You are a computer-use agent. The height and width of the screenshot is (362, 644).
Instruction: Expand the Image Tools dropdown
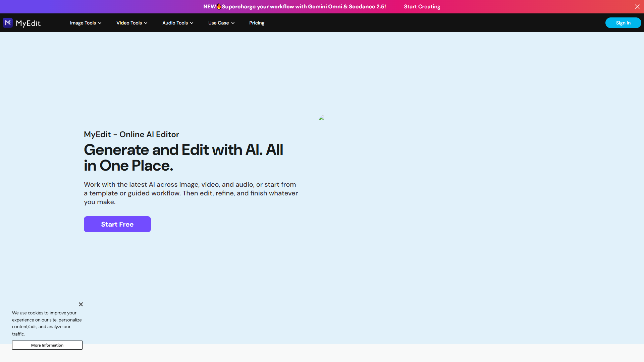click(x=86, y=23)
